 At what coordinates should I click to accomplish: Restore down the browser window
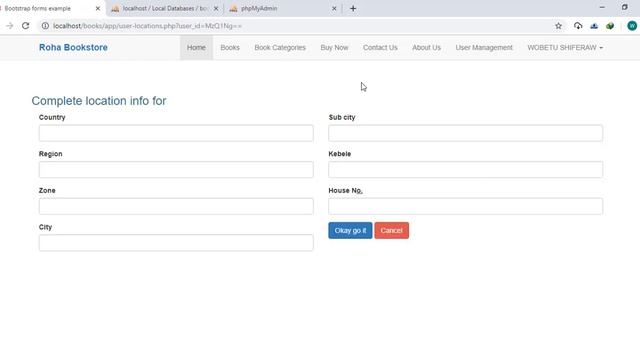coord(624,7)
